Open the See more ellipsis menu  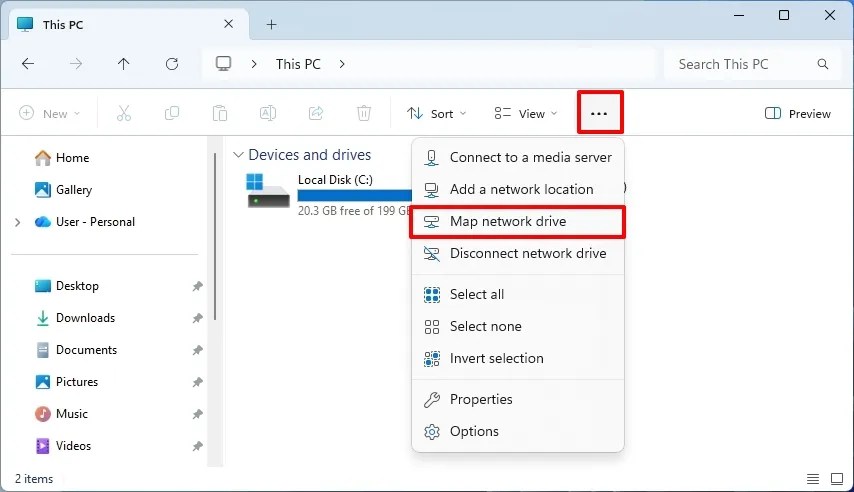[599, 113]
